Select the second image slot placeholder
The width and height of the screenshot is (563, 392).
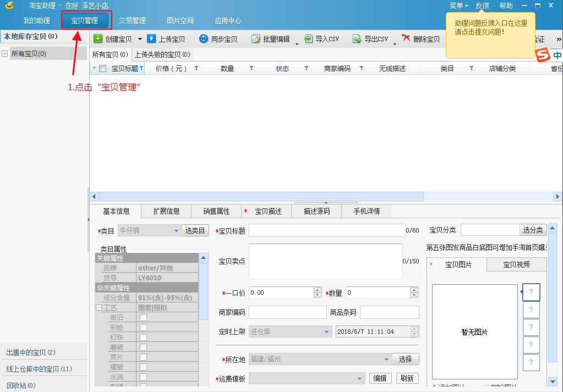[531, 310]
